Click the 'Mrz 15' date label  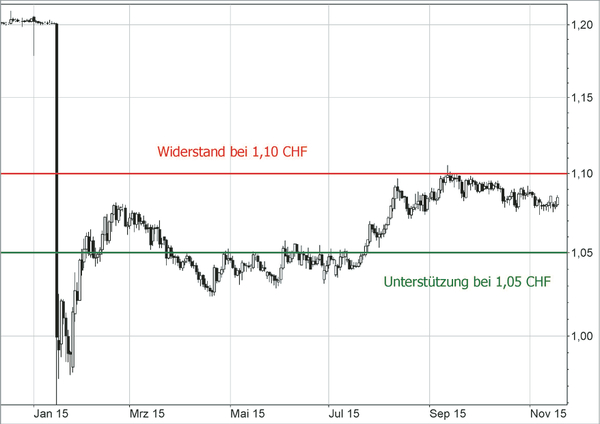point(147,414)
